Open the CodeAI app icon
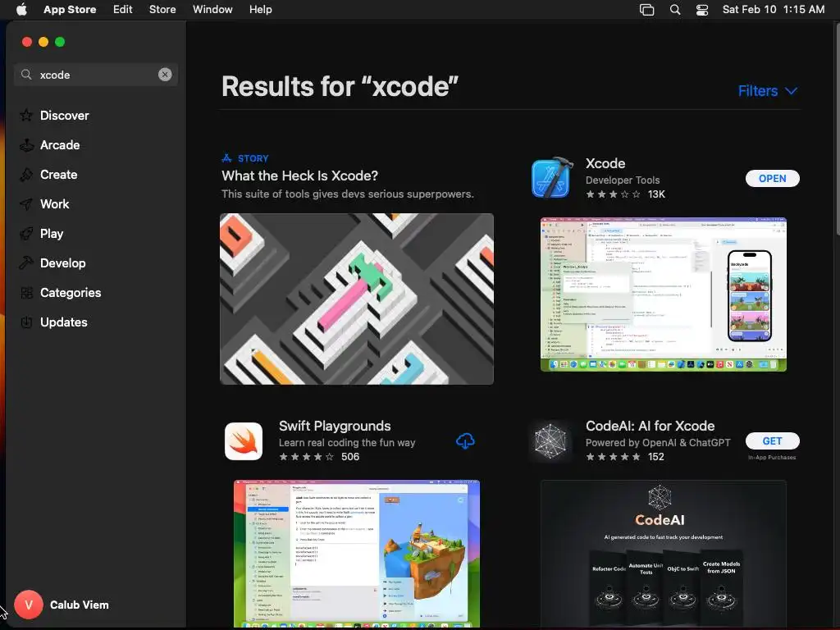 [x=550, y=441]
